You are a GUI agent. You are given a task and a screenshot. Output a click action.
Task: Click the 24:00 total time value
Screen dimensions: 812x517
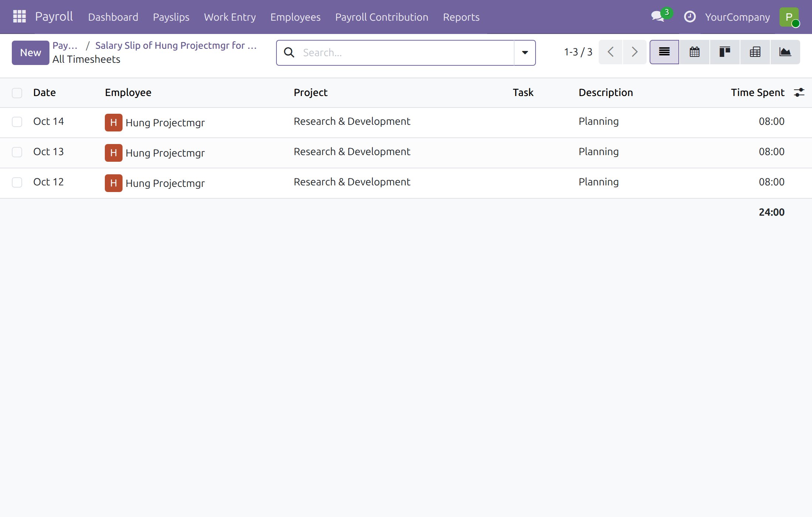pyautogui.click(x=771, y=212)
